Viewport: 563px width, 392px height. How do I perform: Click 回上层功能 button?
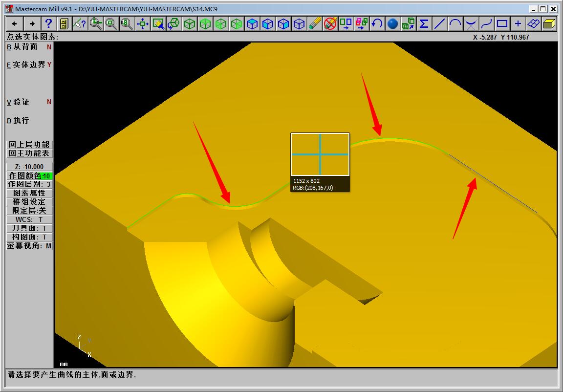[x=29, y=145]
